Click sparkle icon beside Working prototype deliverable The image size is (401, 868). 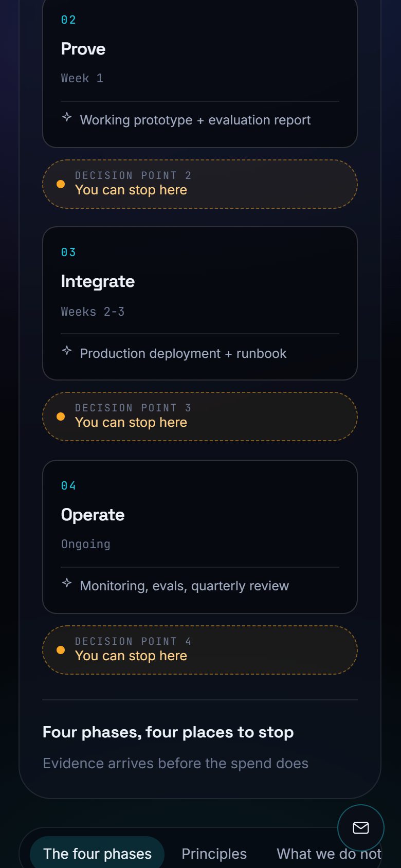coord(67,117)
